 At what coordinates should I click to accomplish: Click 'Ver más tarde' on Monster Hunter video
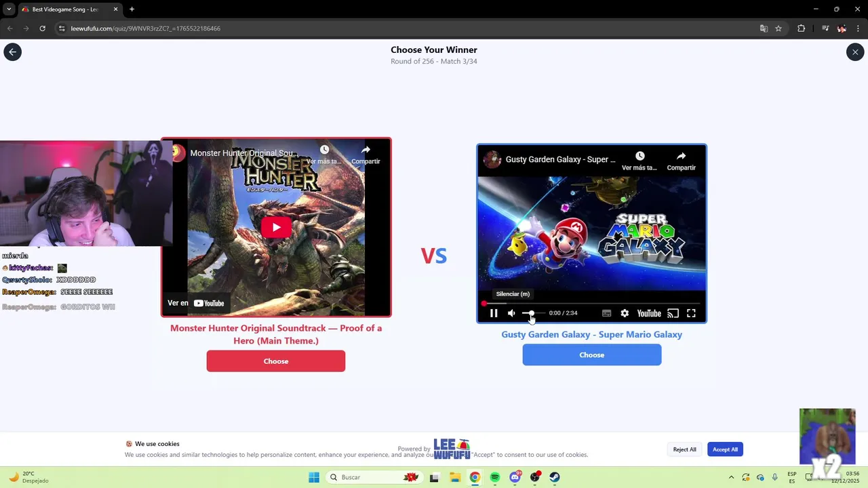(324, 155)
